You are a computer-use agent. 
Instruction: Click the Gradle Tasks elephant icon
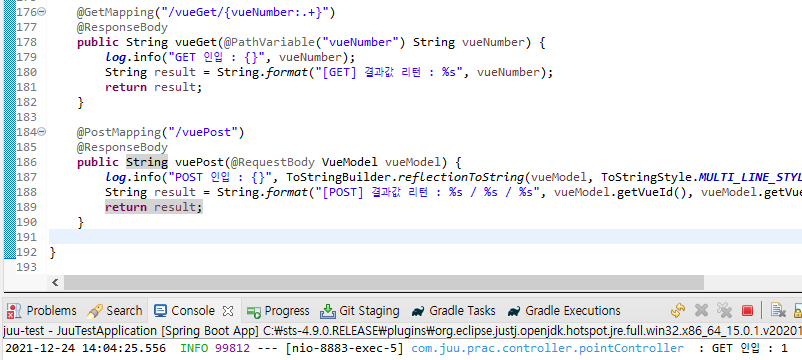click(x=418, y=311)
